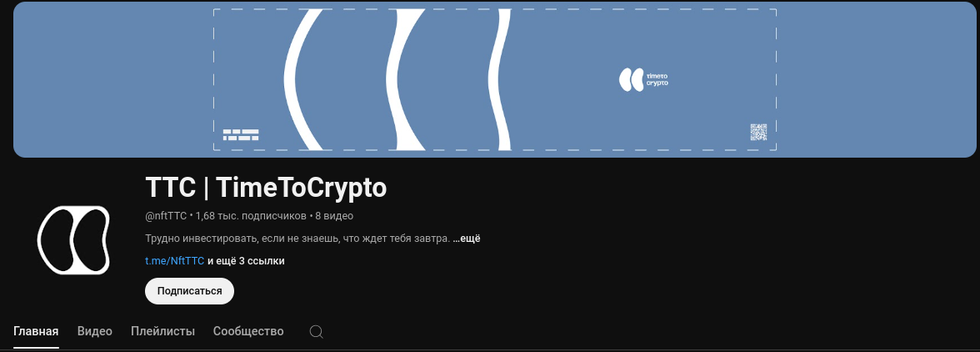The image size is (980, 352).
Task: Click the leftmost white curved shape in banner
Action: pyautogui.click(x=303, y=79)
